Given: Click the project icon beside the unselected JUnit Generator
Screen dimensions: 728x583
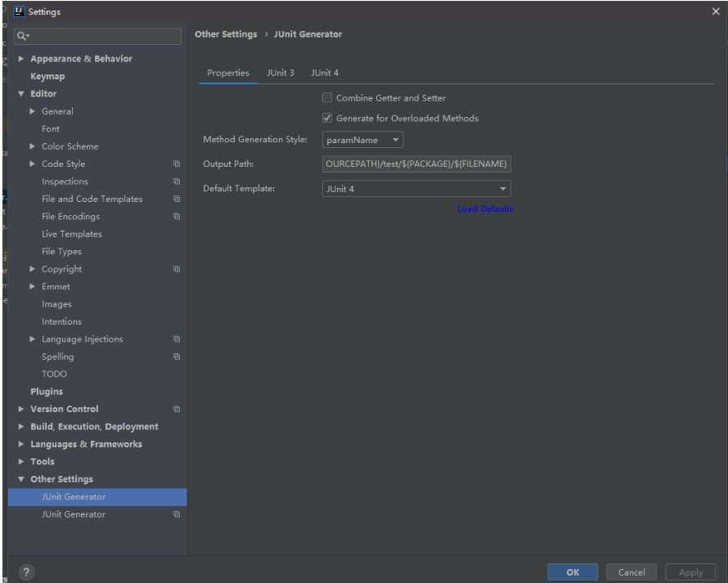Looking at the screenshot, I should point(177,514).
